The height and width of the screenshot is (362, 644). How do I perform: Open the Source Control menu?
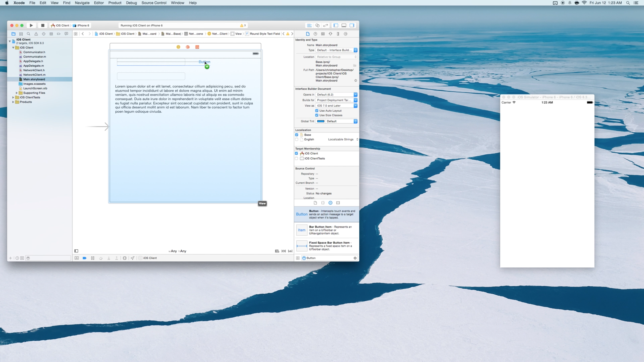pos(153,3)
